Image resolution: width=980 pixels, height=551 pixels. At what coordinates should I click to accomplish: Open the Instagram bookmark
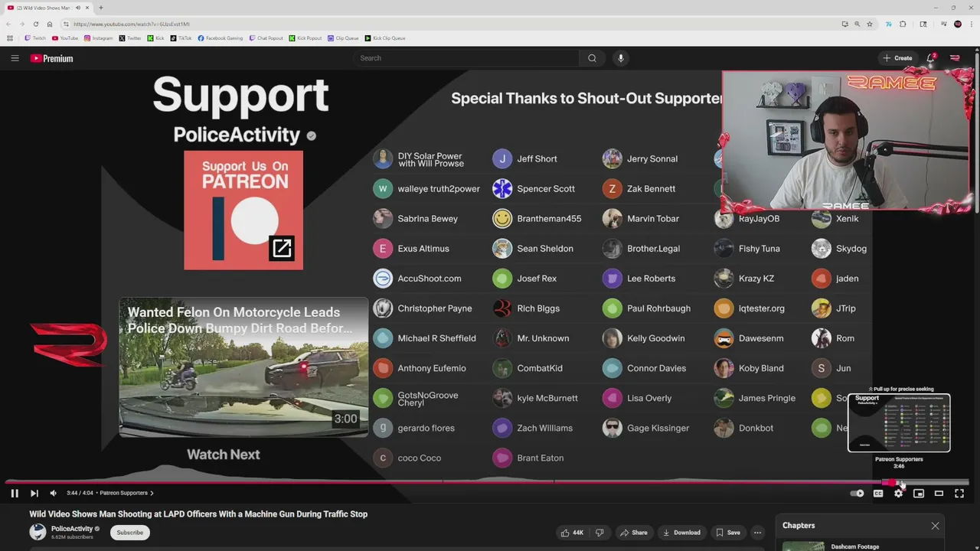pos(98,38)
